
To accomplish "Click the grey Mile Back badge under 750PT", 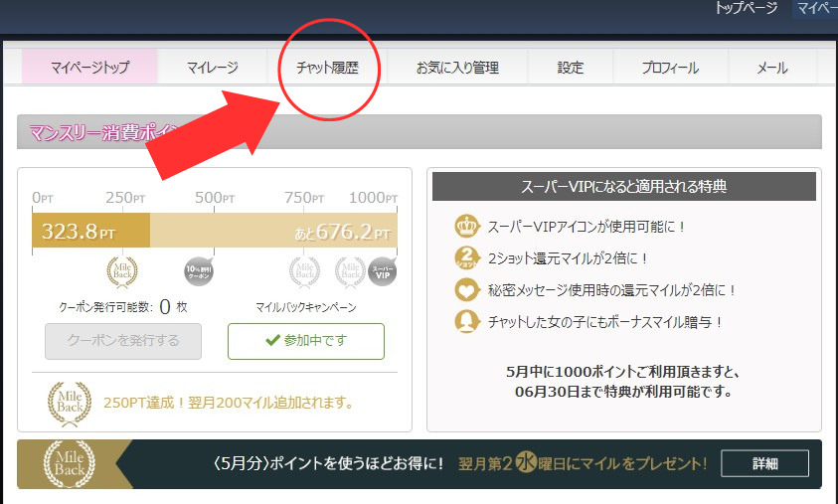I will 304,269.
